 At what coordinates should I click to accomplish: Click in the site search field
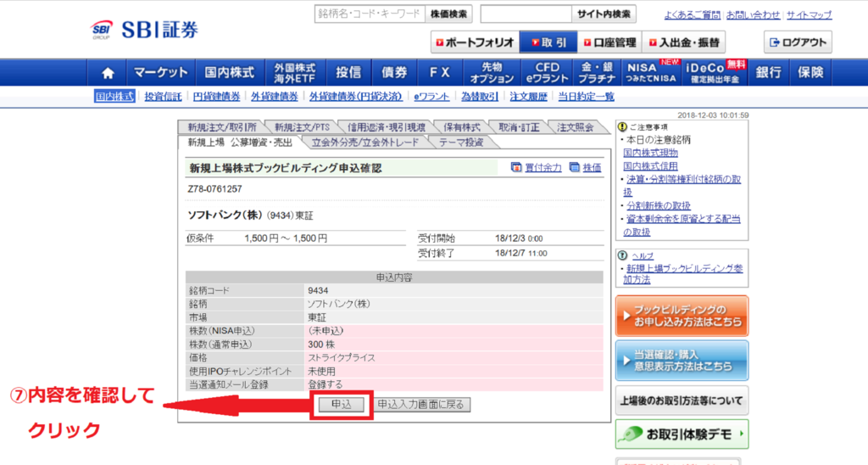click(526, 14)
